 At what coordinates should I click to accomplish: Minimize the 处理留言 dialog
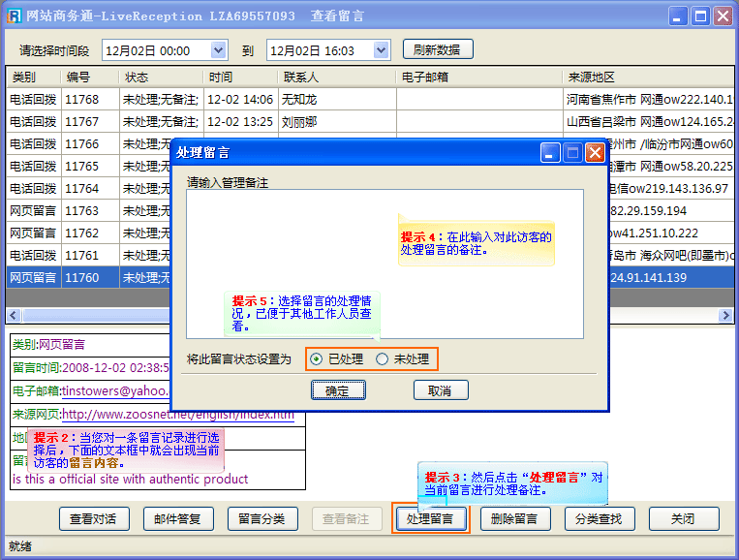[x=550, y=153]
